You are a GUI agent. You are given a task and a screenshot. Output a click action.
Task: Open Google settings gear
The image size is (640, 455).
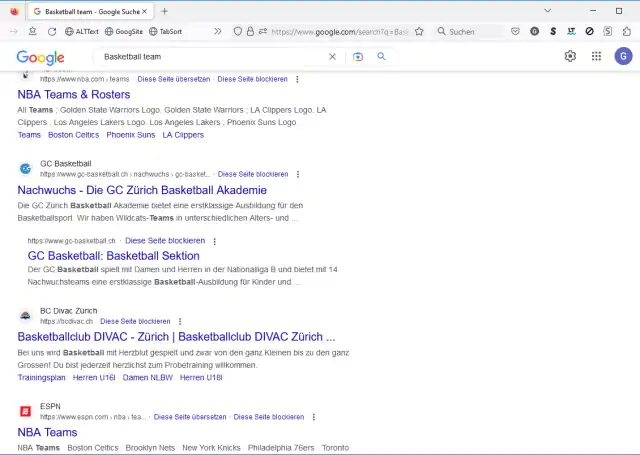[x=570, y=56]
